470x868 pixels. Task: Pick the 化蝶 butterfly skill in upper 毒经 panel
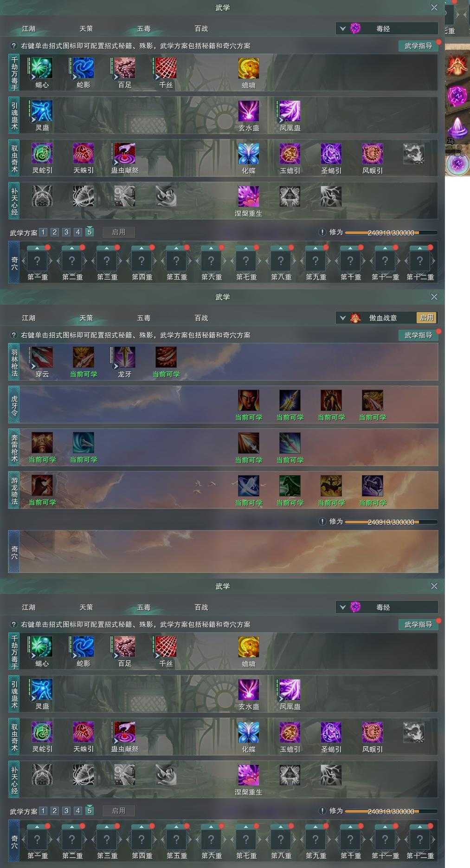[x=249, y=154]
